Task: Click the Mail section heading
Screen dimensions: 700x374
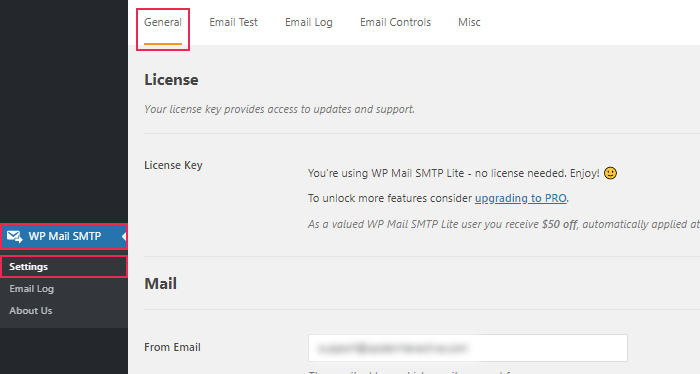Action: 160,284
